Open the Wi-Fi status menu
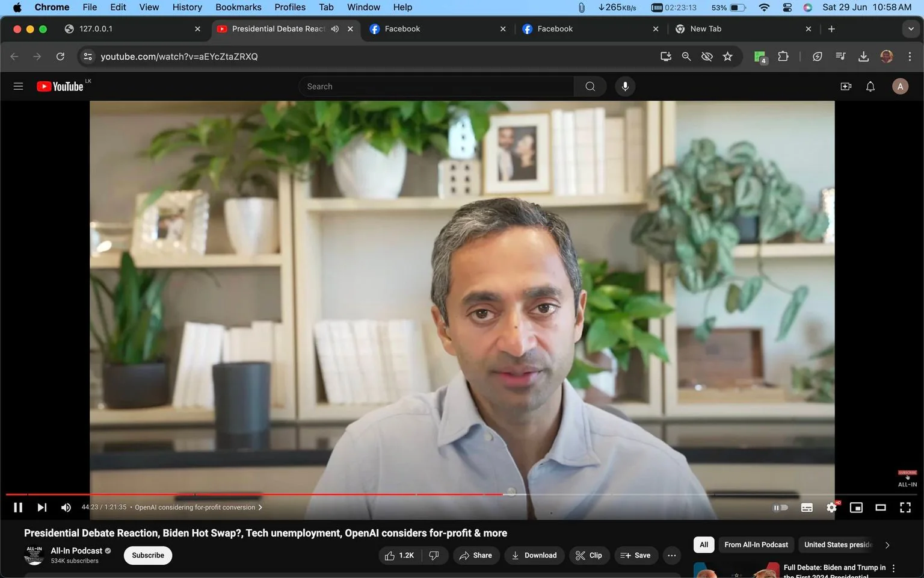 764,7
